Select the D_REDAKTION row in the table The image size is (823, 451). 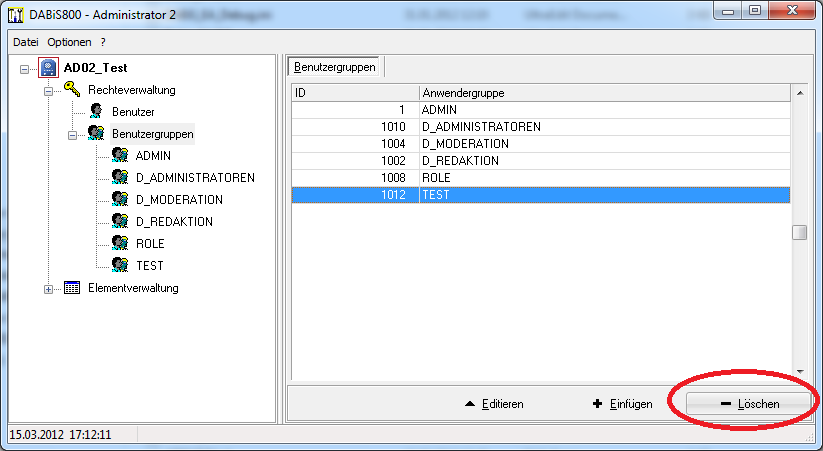[x=540, y=161]
